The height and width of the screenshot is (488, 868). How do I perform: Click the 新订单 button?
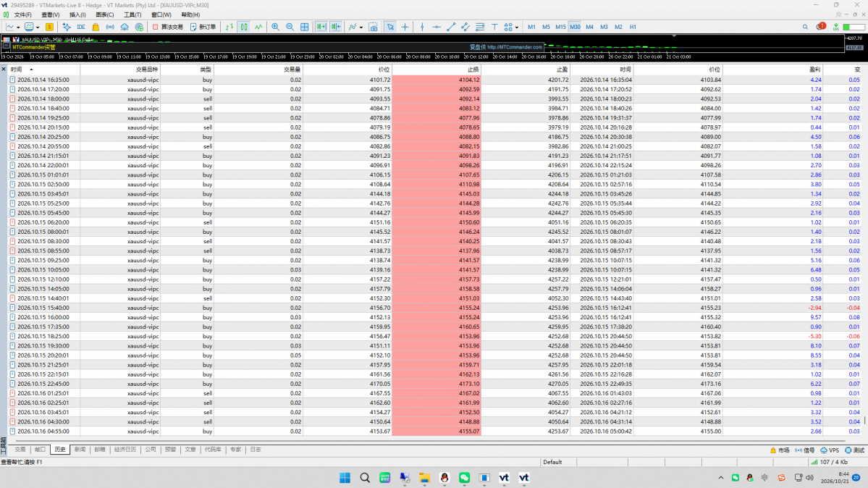point(203,27)
